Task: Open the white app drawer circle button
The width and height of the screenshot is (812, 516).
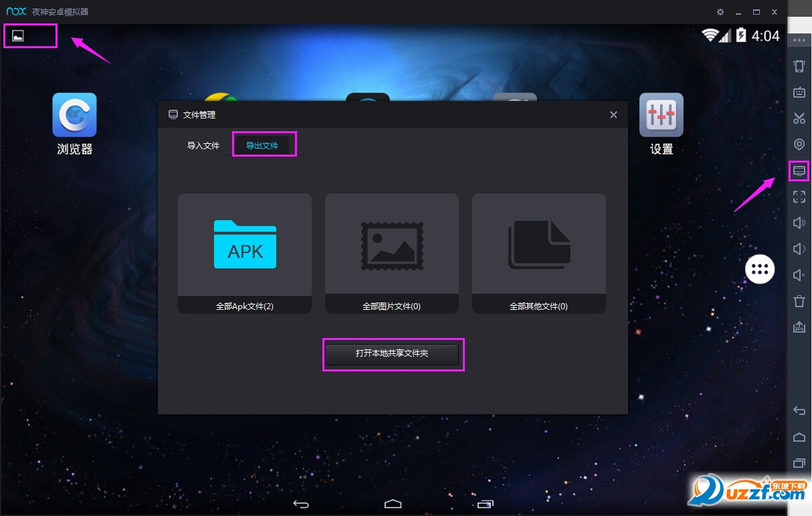Action: (760, 269)
